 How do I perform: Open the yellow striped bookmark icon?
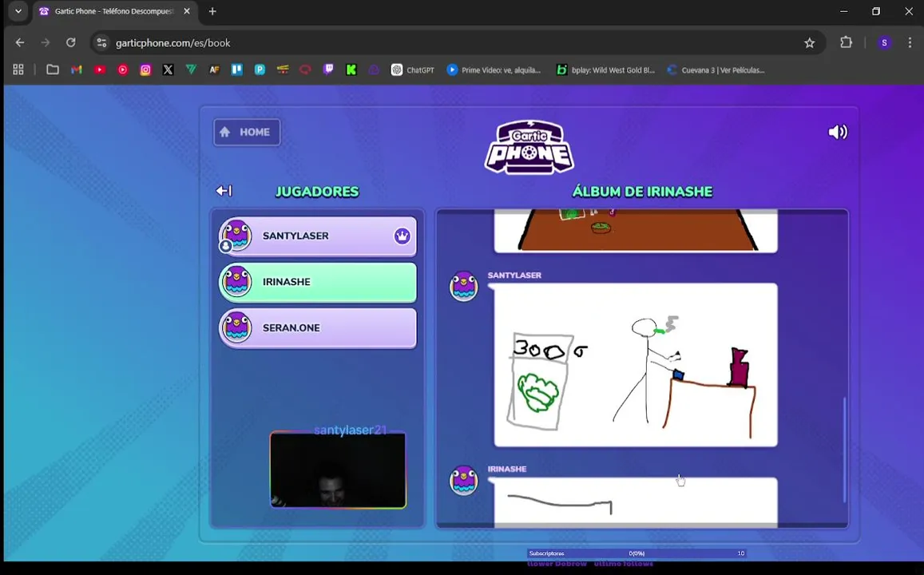[283, 69]
